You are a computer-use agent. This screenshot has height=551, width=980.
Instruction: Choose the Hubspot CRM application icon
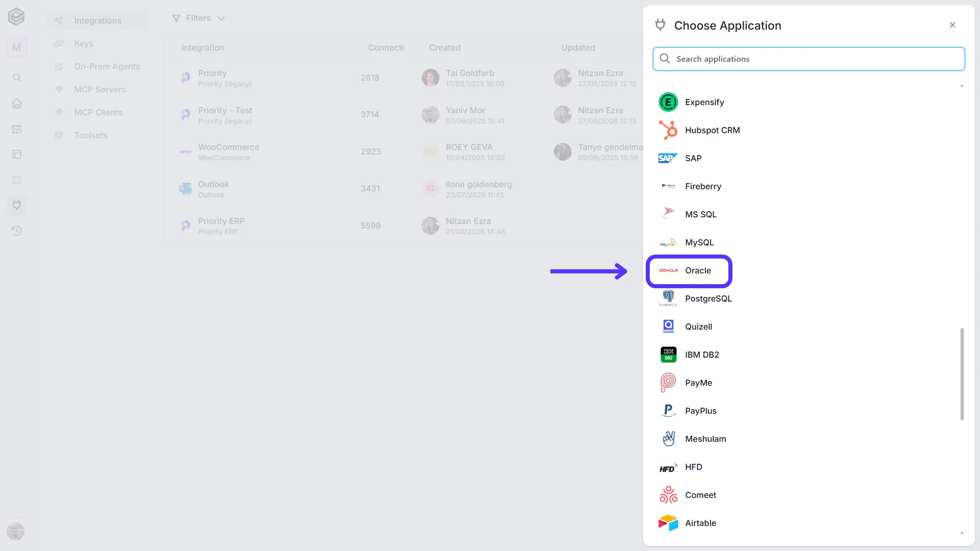(x=668, y=130)
